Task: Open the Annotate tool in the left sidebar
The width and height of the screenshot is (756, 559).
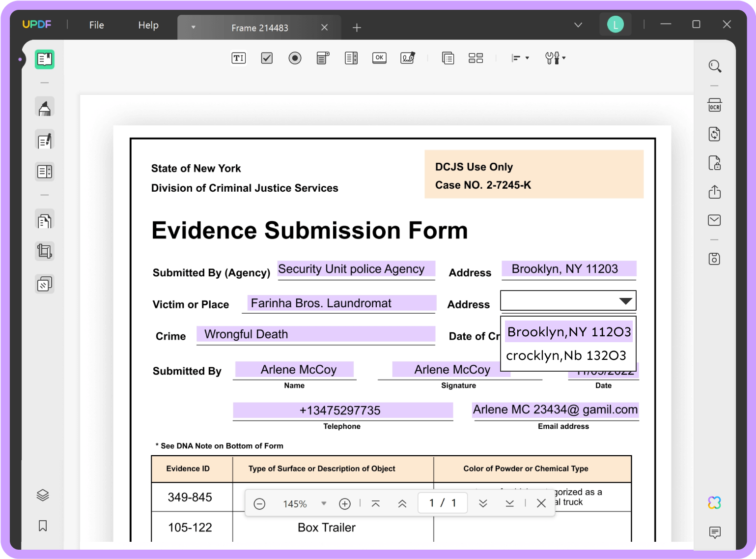Action: coord(45,108)
